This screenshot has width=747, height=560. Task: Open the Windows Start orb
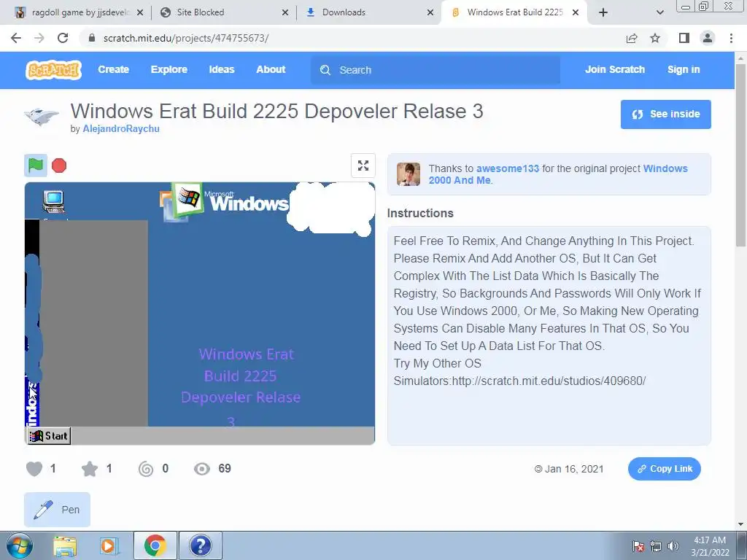click(20, 545)
